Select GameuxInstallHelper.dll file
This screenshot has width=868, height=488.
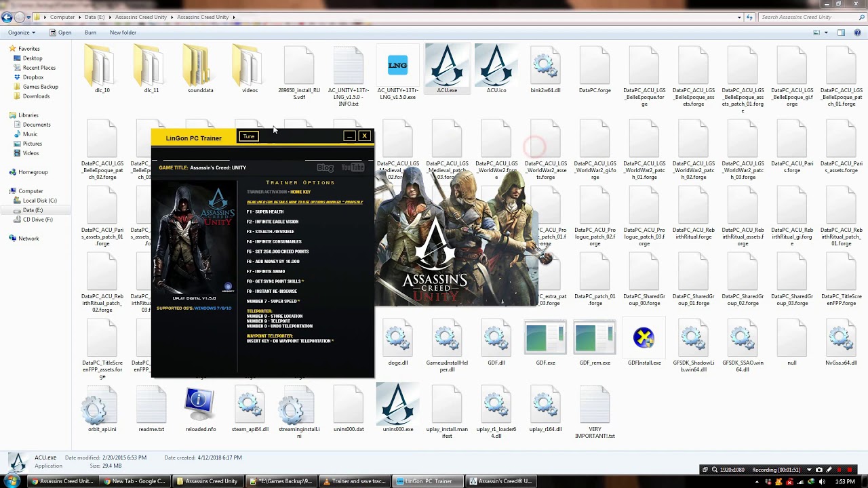pos(447,346)
